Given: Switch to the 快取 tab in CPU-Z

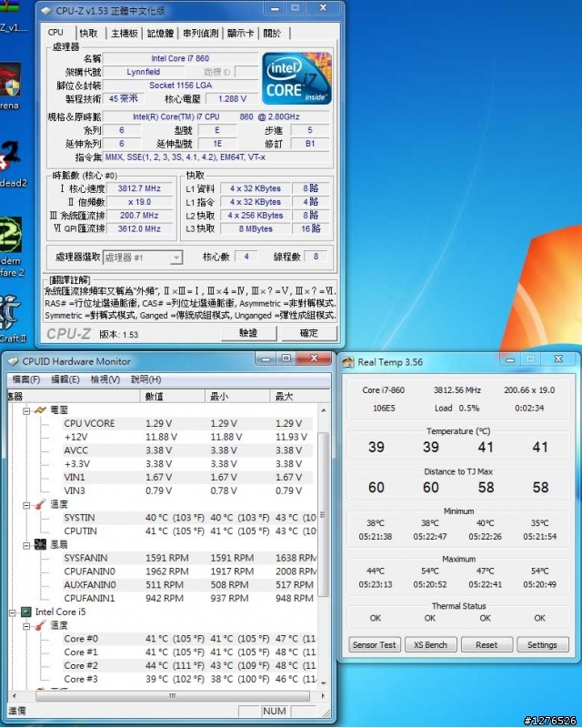Looking at the screenshot, I should click(88, 33).
